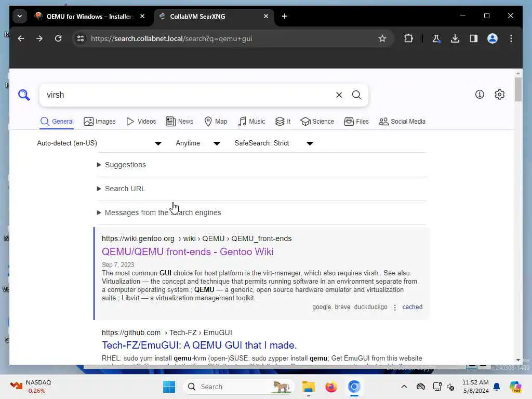Viewport: 532px width, 399px height.
Task: Select the Files category
Action: [x=356, y=122]
